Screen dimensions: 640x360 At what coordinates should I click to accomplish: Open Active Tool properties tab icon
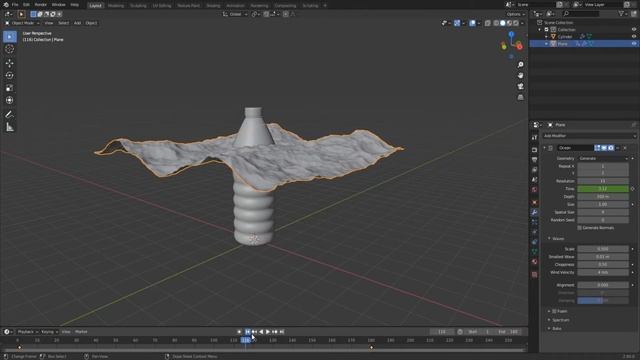(534, 138)
